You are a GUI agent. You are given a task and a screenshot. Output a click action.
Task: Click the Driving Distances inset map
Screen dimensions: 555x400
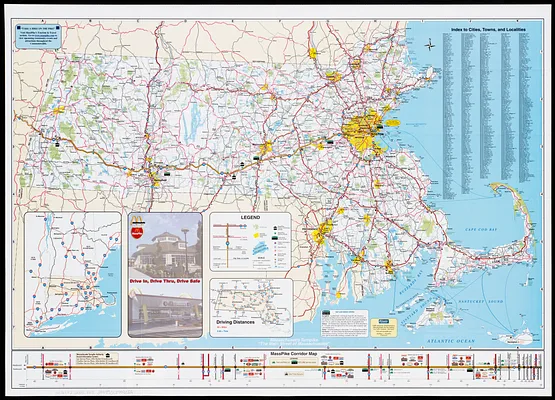coord(251,308)
